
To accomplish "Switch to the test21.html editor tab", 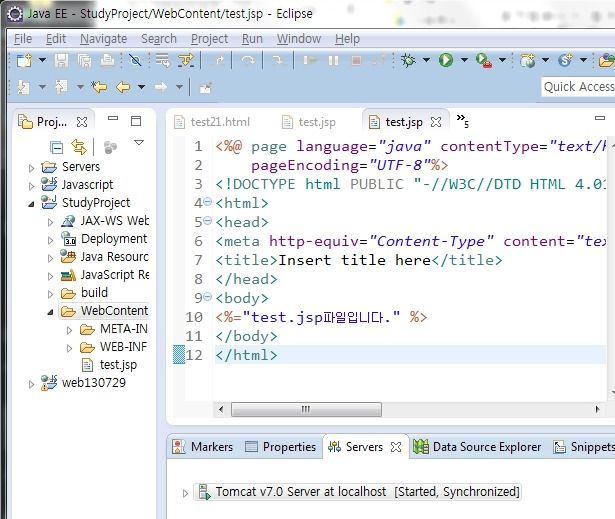I will [x=212, y=122].
